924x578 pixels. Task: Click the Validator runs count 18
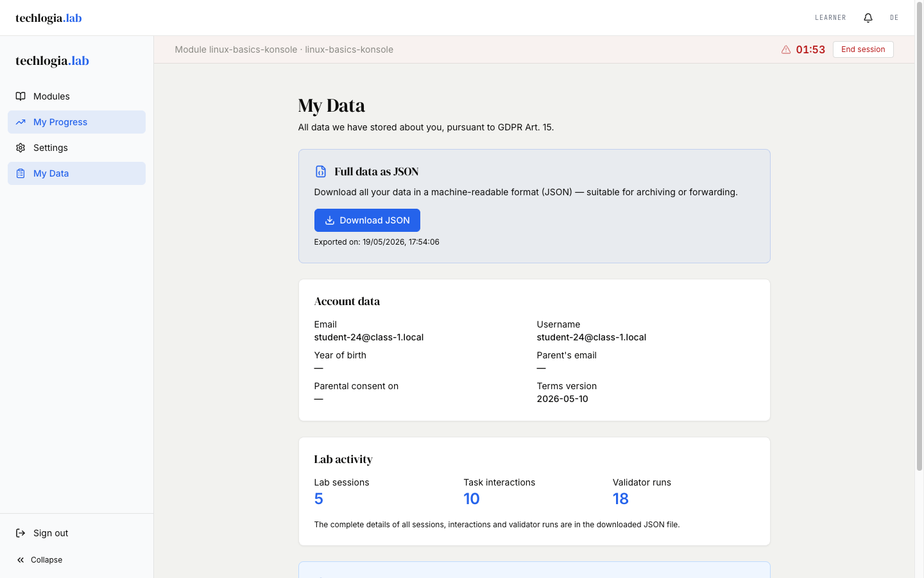tap(620, 499)
